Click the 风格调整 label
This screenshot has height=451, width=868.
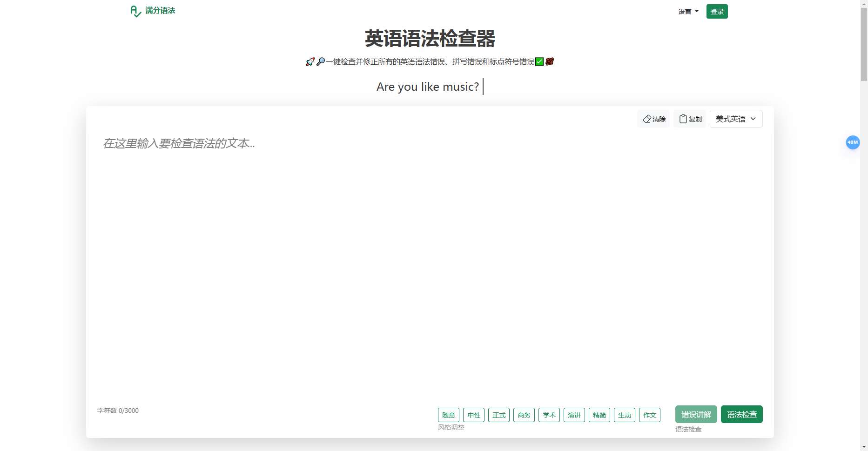(451, 427)
